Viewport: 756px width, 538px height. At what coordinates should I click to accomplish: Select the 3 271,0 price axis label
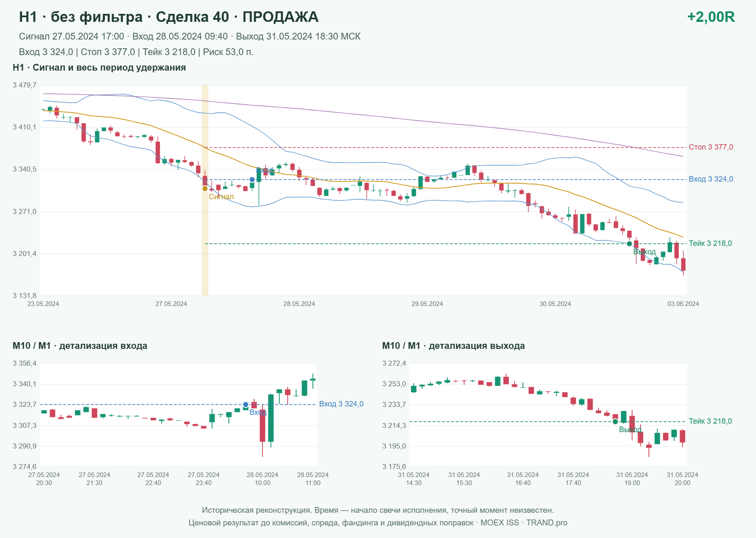(24, 212)
